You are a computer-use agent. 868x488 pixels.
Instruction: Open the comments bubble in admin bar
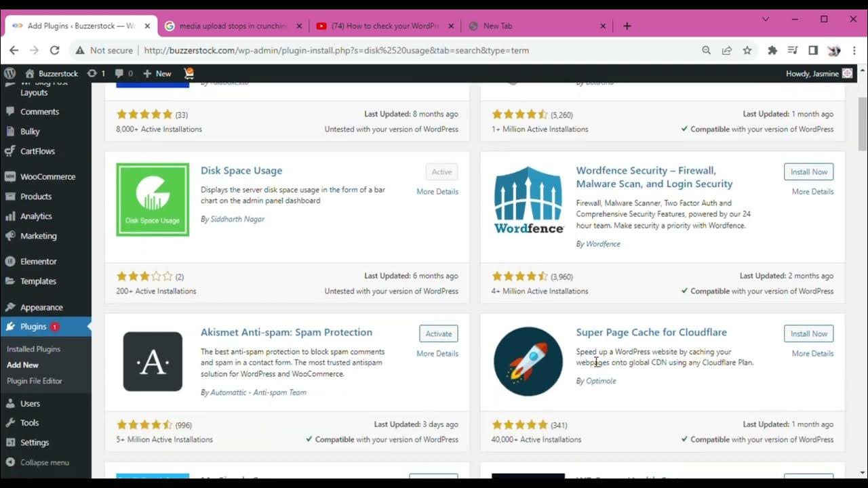click(x=123, y=73)
